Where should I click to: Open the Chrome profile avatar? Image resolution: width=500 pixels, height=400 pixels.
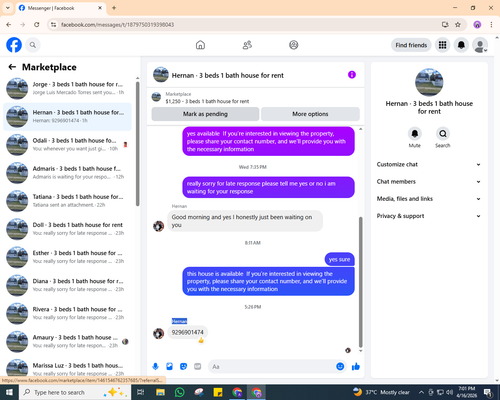[x=477, y=25]
